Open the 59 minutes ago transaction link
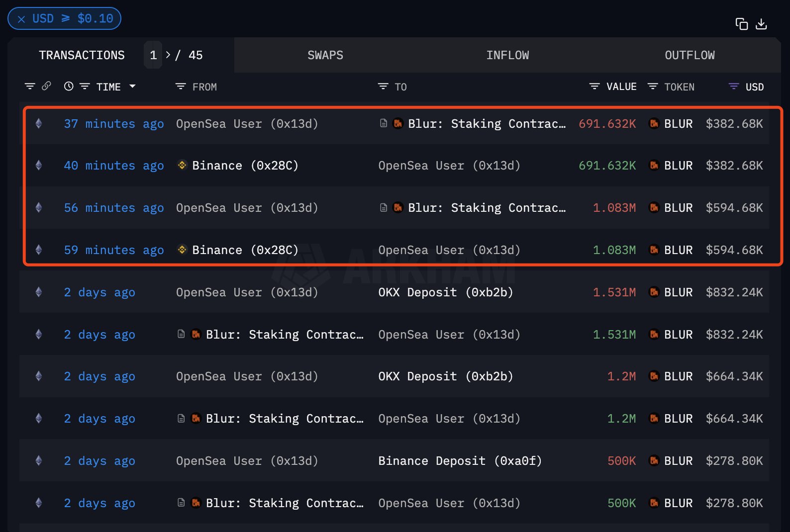This screenshot has height=532, width=790. click(x=114, y=250)
